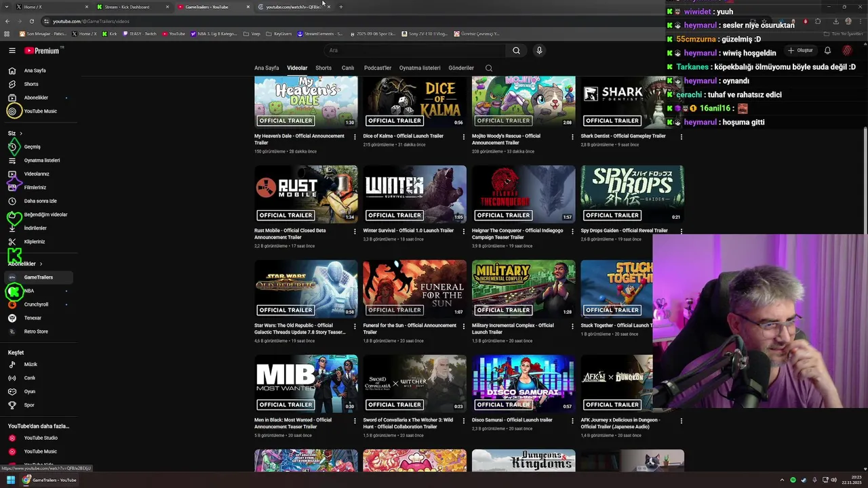Open the KeyGivers bookmark
868x488 pixels.
click(x=279, y=33)
